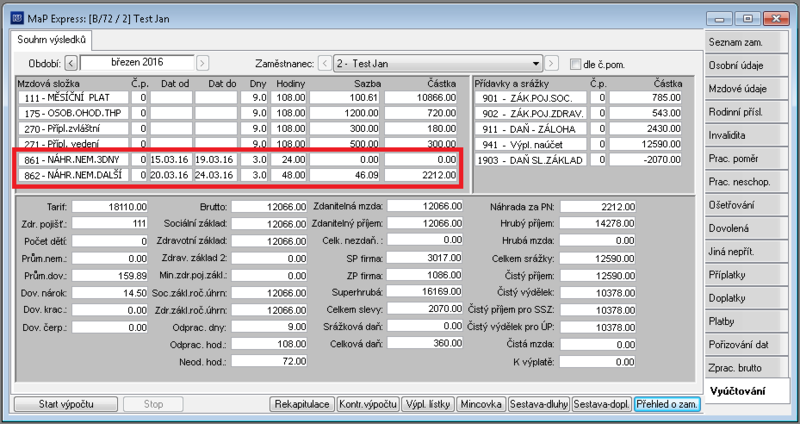Go to previous period with left arrow
This screenshot has height=424, width=800.
click(x=71, y=64)
